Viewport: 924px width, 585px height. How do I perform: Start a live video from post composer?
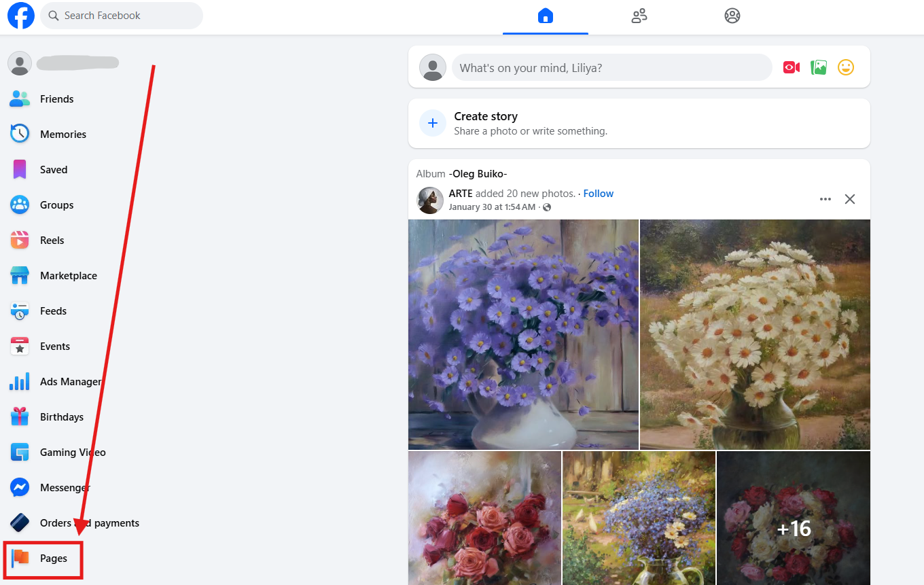point(791,67)
